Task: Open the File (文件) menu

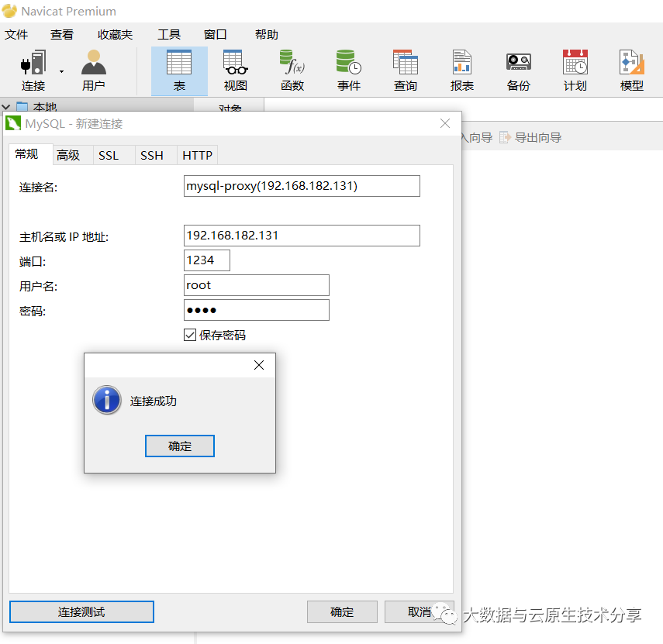Action: 16,34
